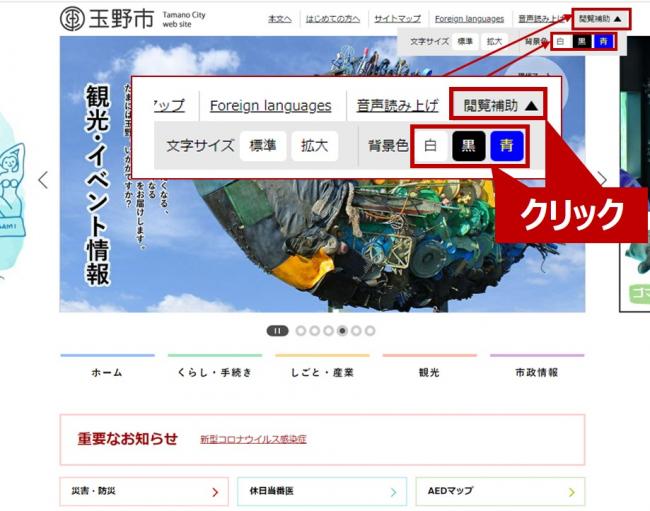650x511 pixels.
Task: Advance to next slide with right chevron
Action: (x=602, y=179)
